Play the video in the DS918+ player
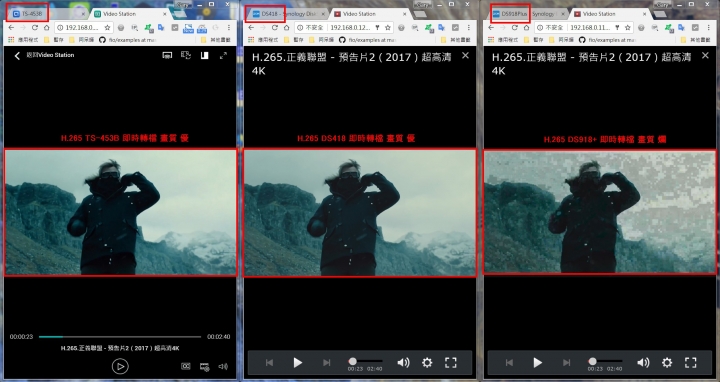Viewport: 720px width, 382px height. point(538,362)
